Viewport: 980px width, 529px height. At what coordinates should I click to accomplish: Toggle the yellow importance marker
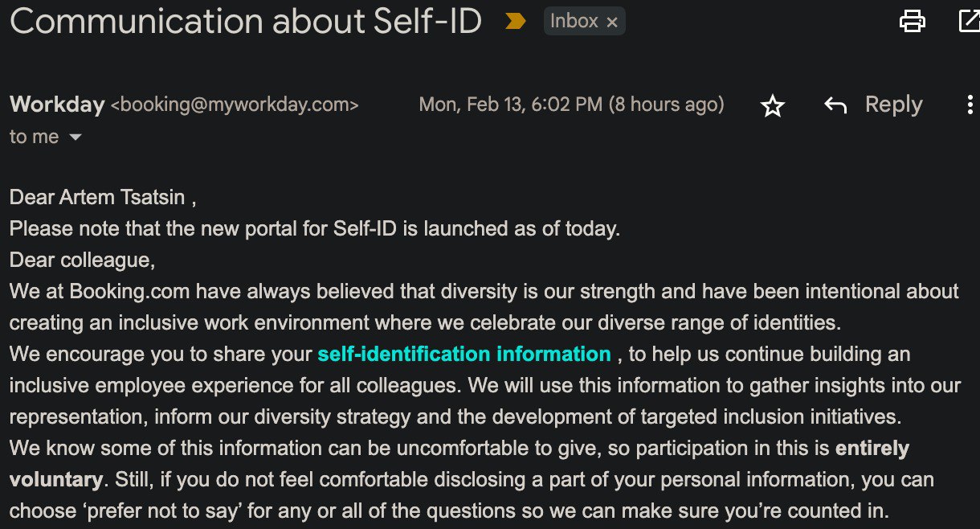coord(516,22)
